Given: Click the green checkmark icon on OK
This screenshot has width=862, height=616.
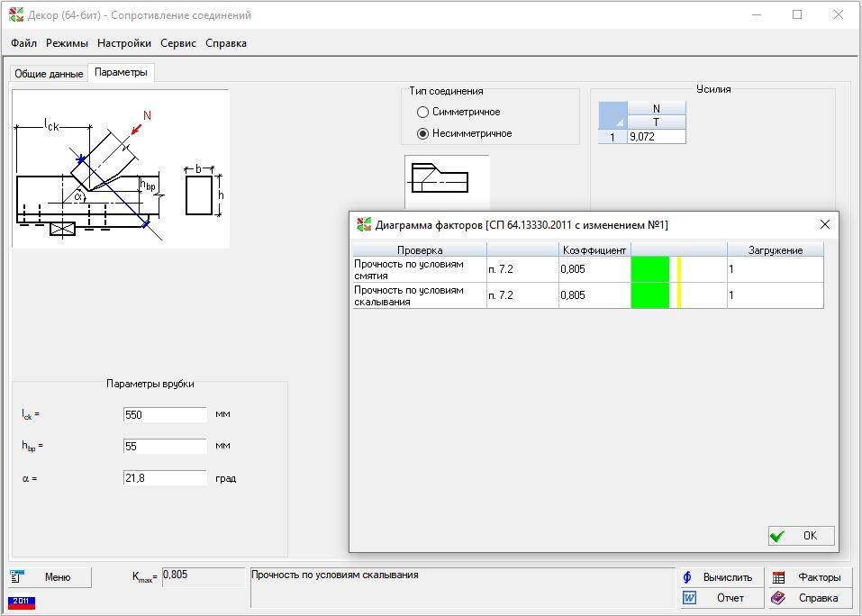Looking at the screenshot, I should pos(777,536).
